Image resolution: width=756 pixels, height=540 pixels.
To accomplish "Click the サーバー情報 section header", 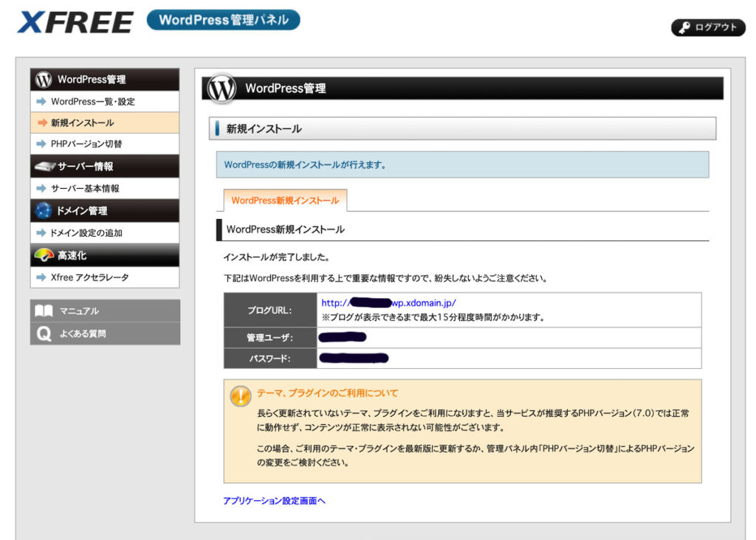I will pos(105,166).
